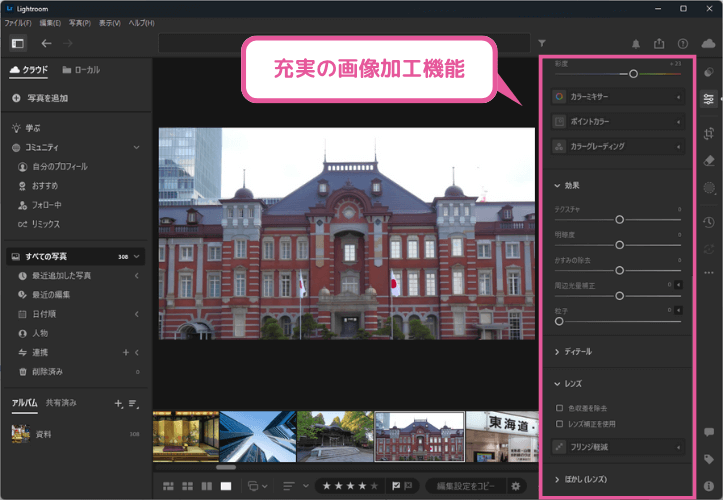
Task: Click the notifications bell icon
Action: click(636, 44)
